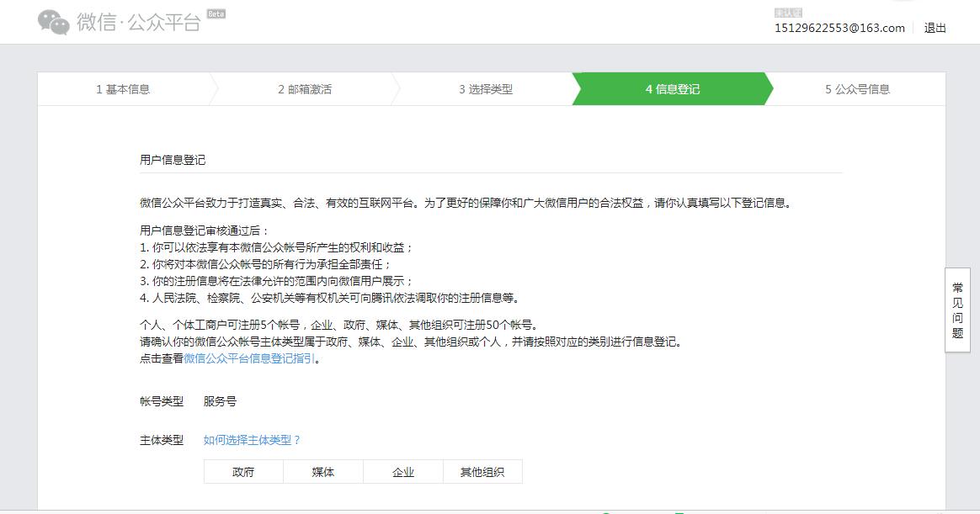This screenshot has width=980, height=514.
Task: Select the 媒体 subject type
Action: (x=322, y=472)
